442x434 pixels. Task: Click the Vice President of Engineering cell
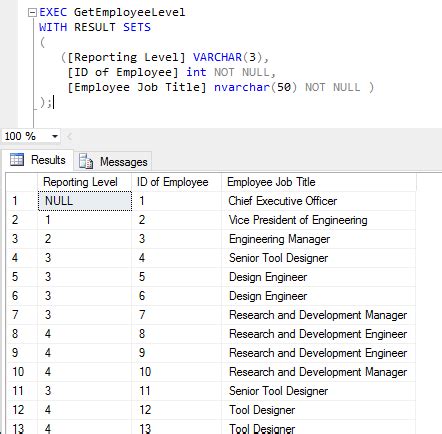pos(319,220)
